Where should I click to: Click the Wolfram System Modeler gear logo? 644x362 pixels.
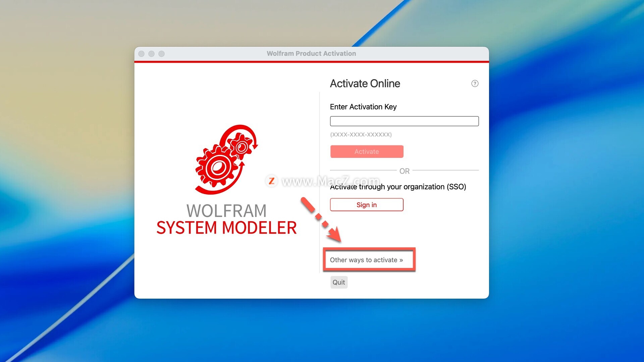click(x=226, y=160)
